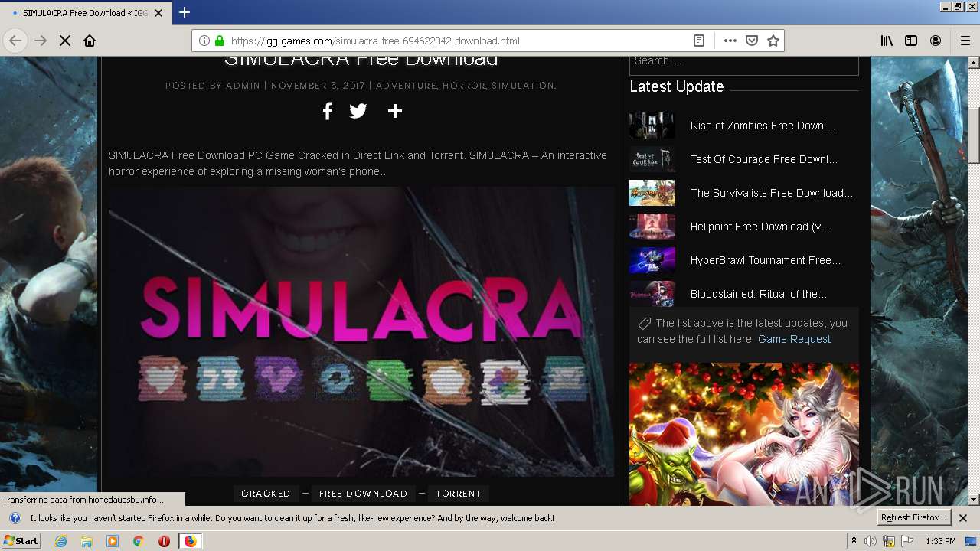Open The Survivalists Free Download link
Image resolution: width=980 pixels, height=551 pixels.
[772, 193]
